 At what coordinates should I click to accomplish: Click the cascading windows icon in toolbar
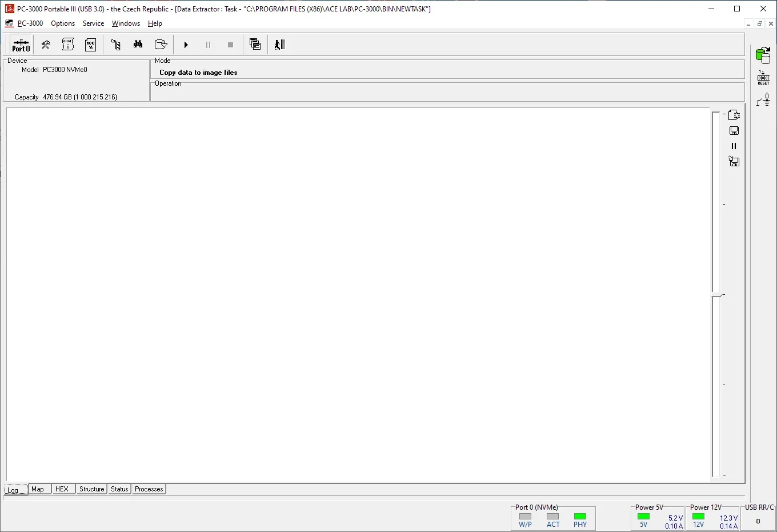[x=255, y=45]
